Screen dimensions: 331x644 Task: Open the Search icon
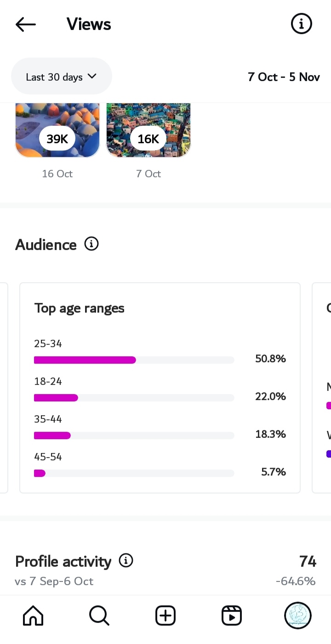click(x=99, y=615)
